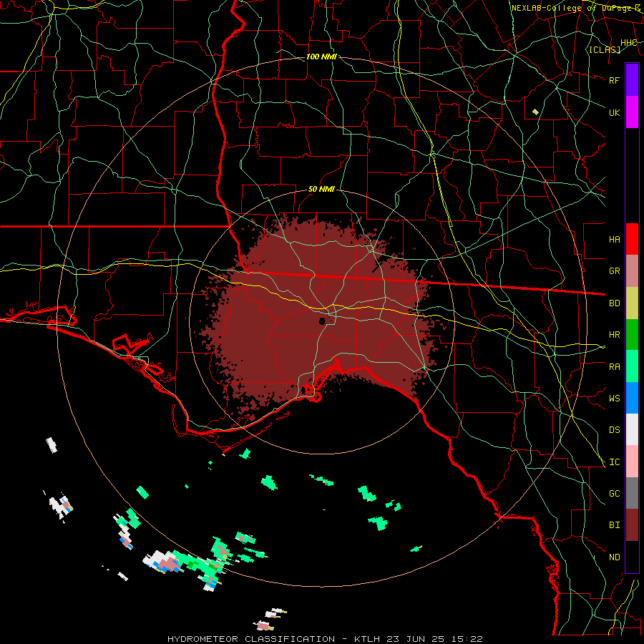Click the HYDROMETEOR CLASSIFICATION title text

pos(251,639)
